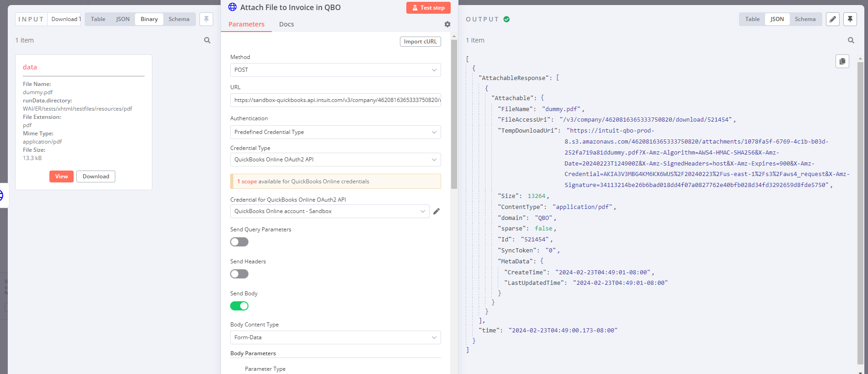Pin the output data
Image resolution: width=868 pixels, height=374 pixels.
[x=850, y=19]
